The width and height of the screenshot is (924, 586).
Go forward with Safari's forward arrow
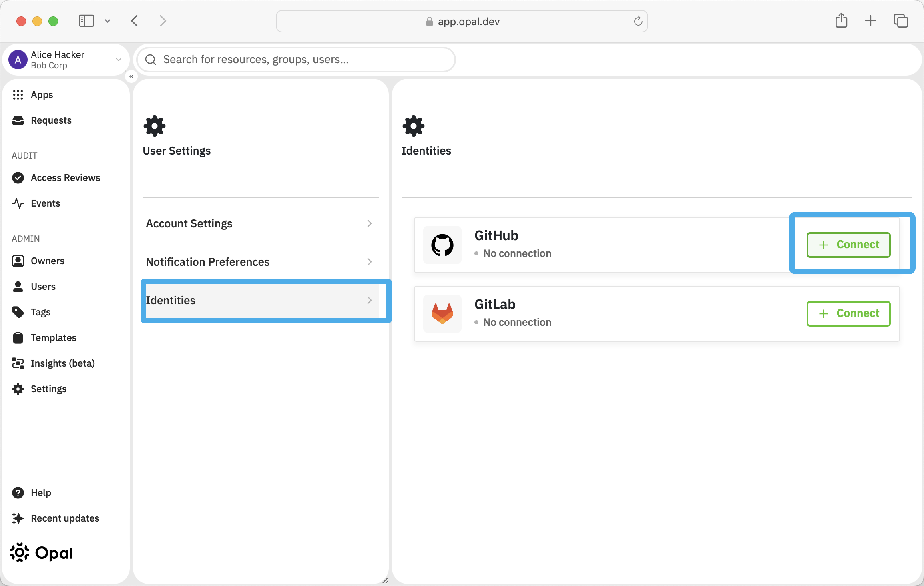(163, 21)
